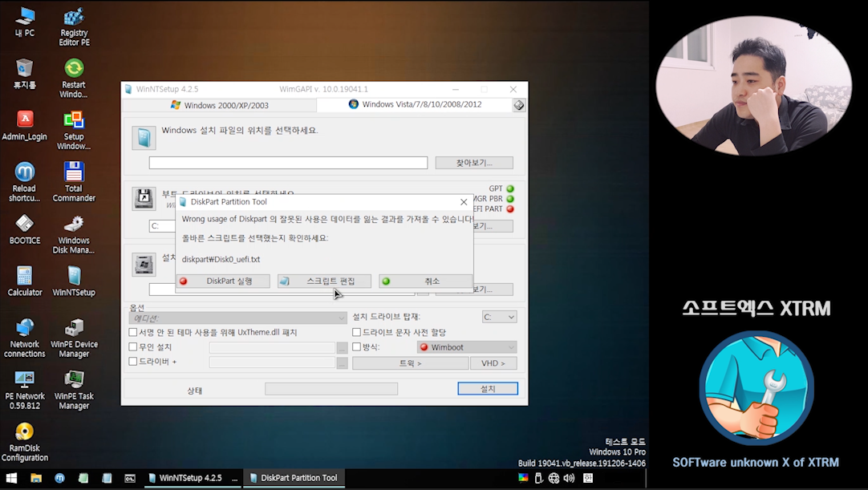Launch Restart Windows desktop shortcut
The image size is (868, 490).
click(x=74, y=78)
